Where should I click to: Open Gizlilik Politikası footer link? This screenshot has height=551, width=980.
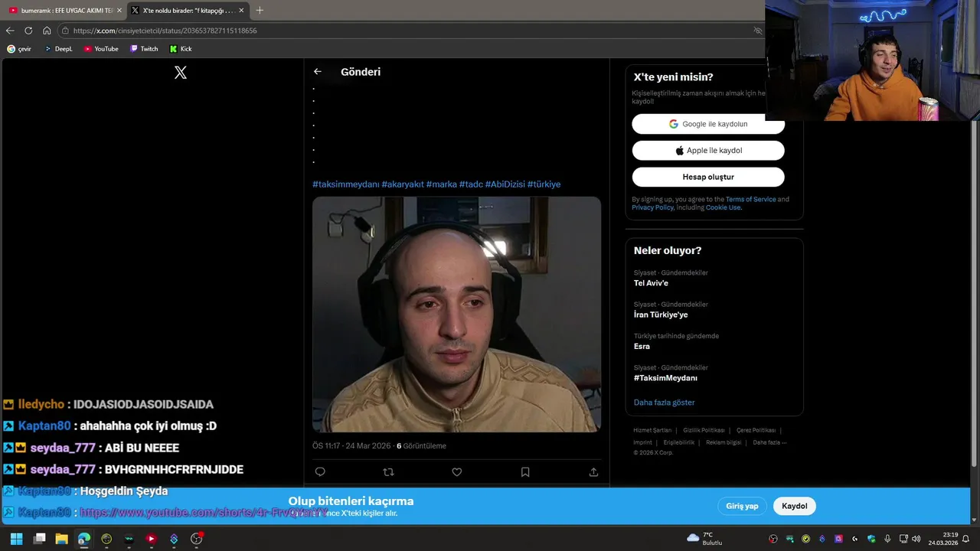pyautogui.click(x=704, y=430)
